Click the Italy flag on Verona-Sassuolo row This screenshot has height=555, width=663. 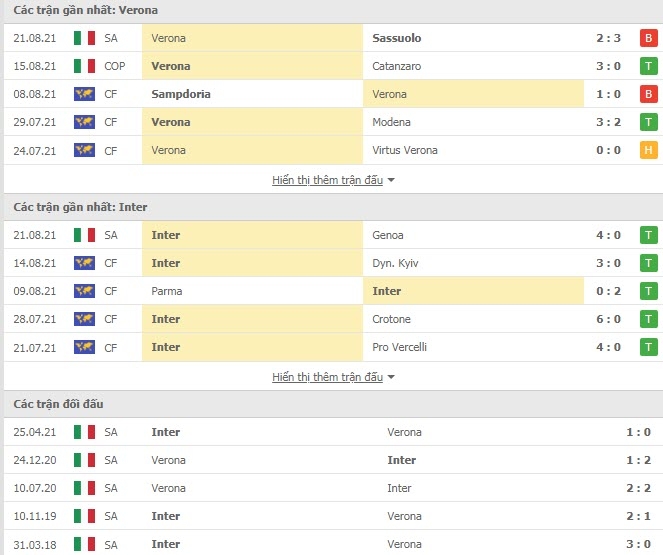[x=84, y=38]
